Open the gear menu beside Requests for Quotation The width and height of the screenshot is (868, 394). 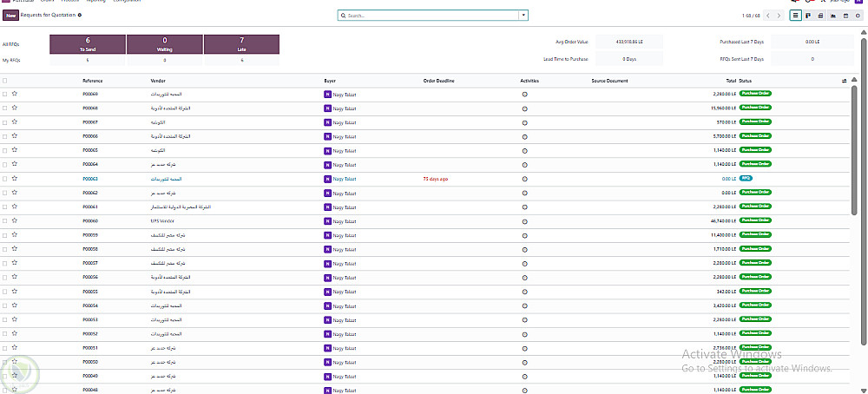80,16
